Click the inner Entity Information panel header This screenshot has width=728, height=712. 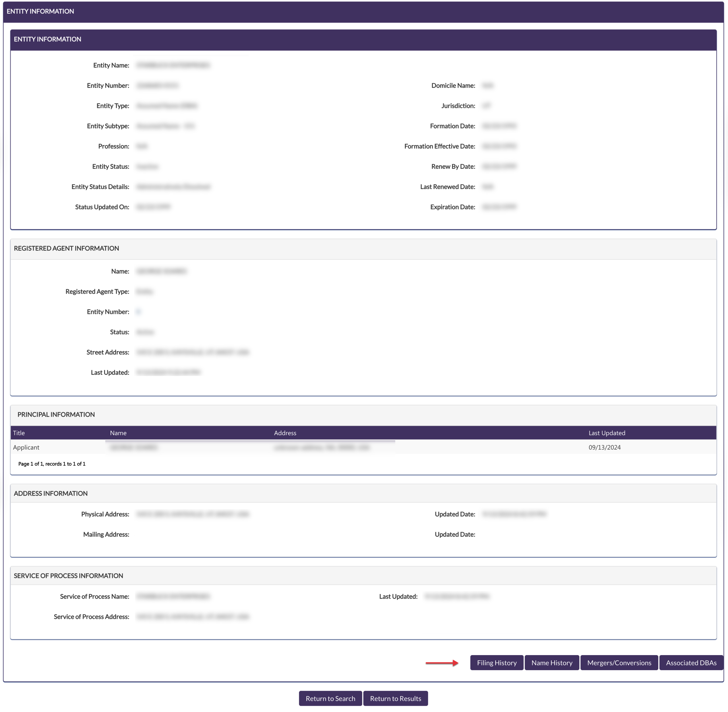(x=47, y=39)
